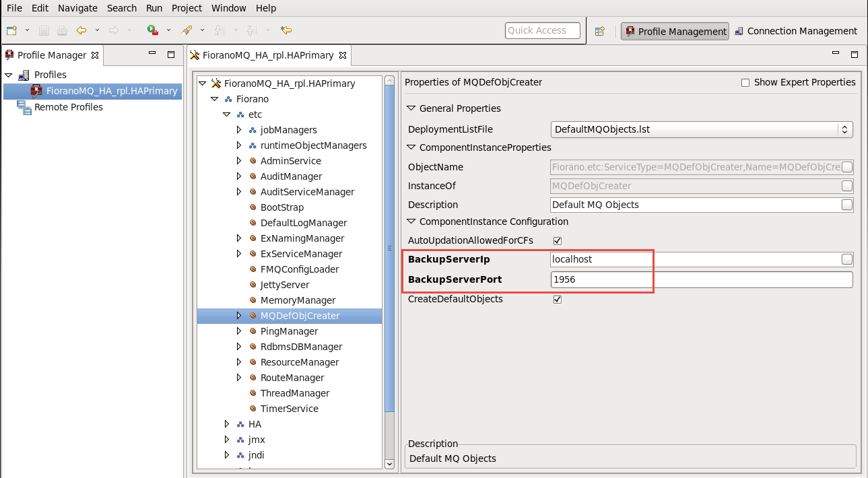Click the Open Perspective icon

pos(600,31)
